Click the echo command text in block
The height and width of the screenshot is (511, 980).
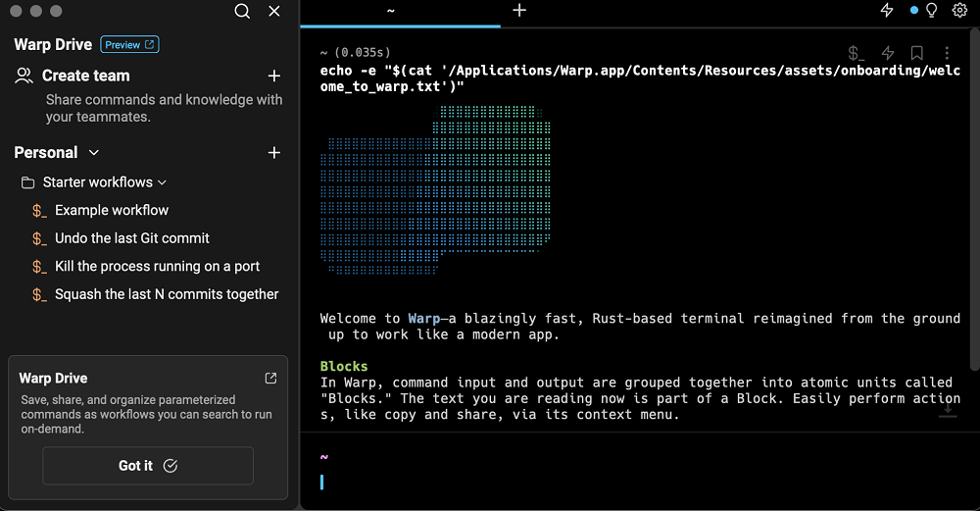(640, 78)
